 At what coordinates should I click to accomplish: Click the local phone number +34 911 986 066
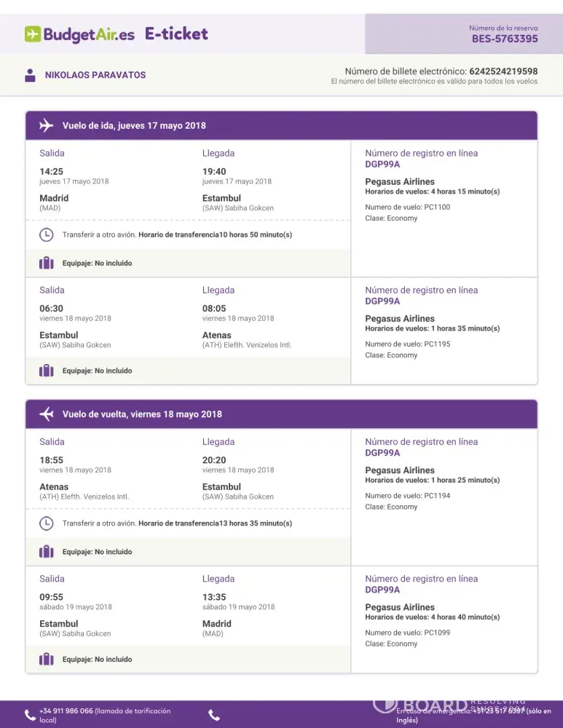(66, 711)
